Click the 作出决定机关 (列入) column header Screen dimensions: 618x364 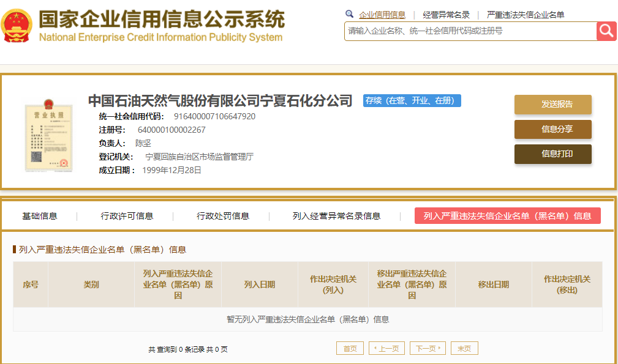pyautogui.click(x=333, y=284)
